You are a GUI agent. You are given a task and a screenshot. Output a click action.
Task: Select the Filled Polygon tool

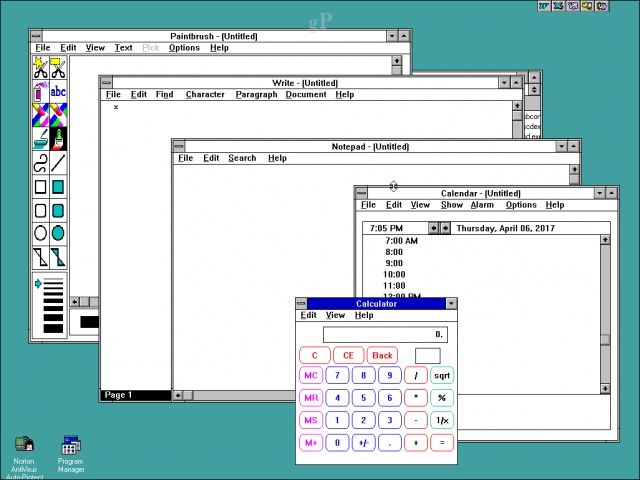pyautogui.click(x=58, y=257)
